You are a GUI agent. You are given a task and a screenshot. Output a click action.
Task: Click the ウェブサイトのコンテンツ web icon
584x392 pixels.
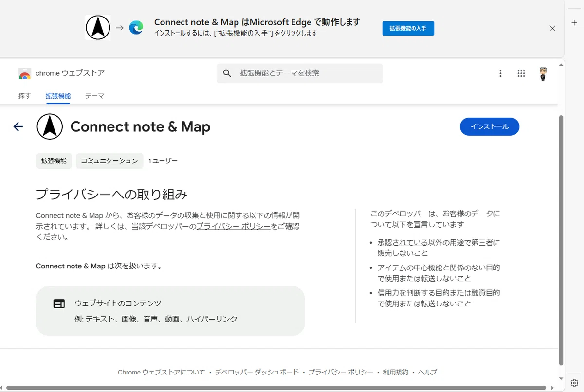[59, 303]
